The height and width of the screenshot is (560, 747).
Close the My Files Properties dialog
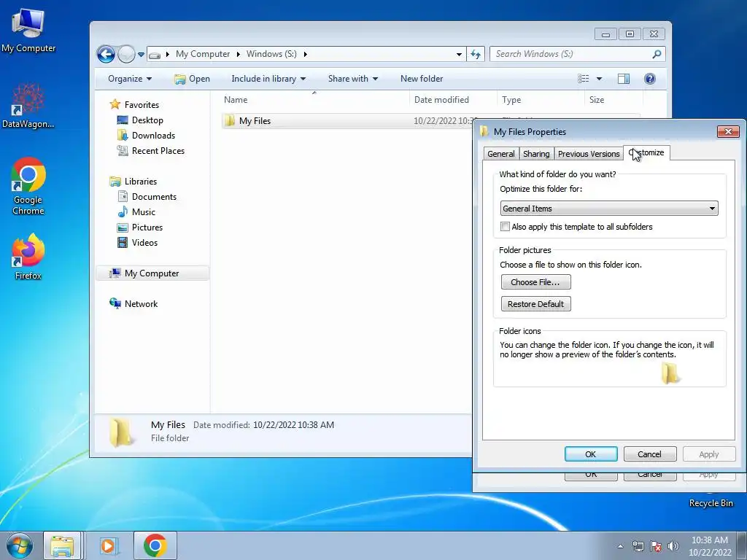(x=728, y=132)
